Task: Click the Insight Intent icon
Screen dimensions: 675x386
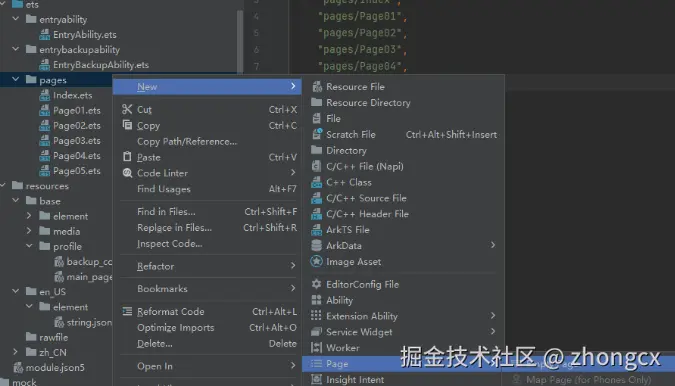Action: [317, 380]
